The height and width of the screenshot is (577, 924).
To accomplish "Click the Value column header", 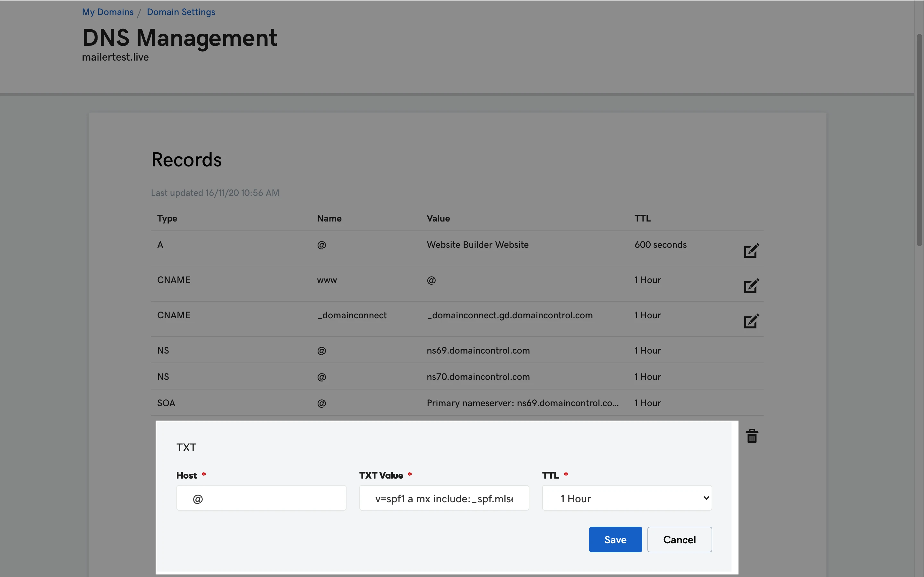I will point(438,218).
